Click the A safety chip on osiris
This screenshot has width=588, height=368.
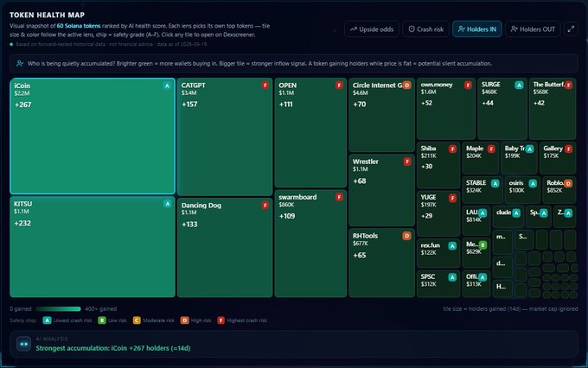click(533, 184)
